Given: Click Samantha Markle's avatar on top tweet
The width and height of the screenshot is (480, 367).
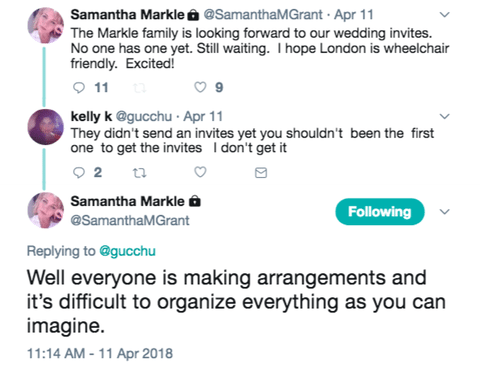Looking at the screenshot, I should pyautogui.click(x=45, y=25).
